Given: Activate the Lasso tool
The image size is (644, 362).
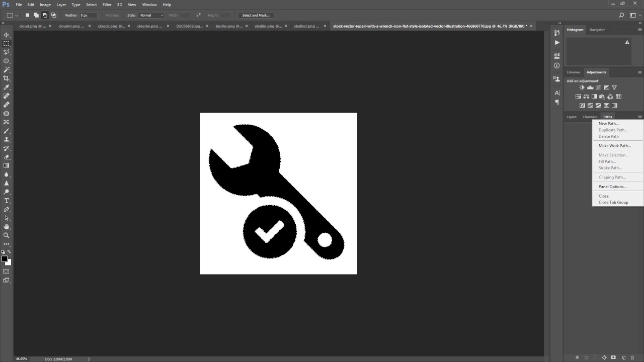Looking at the screenshot, I should tap(7, 52).
